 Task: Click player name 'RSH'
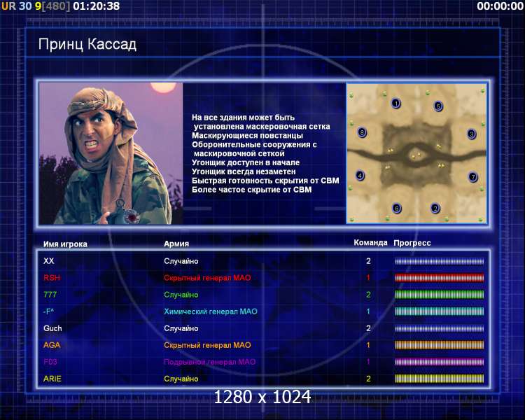pos(52,278)
